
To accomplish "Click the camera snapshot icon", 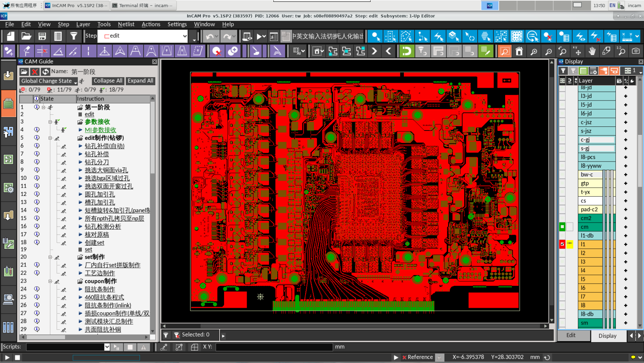I will pyautogui.click(x=636, y=51).
